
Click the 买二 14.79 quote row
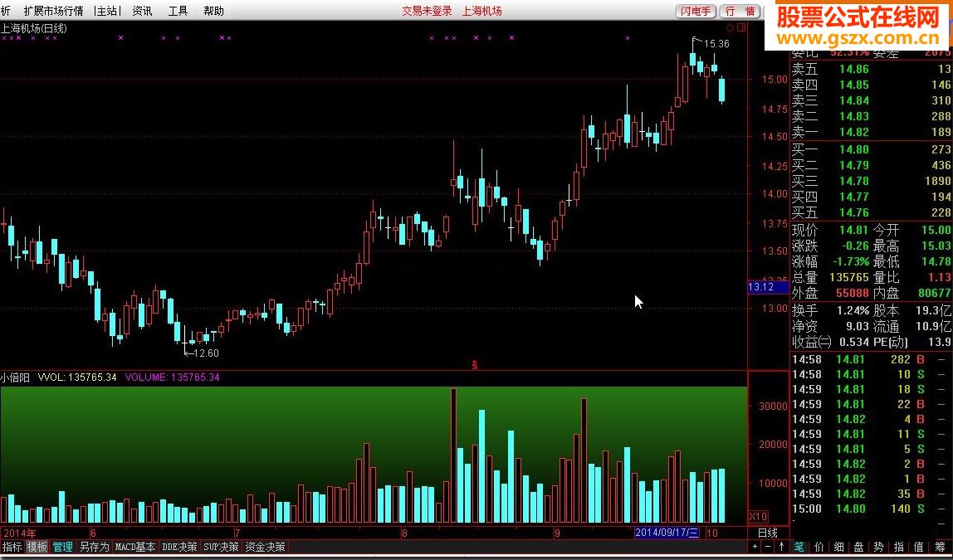coord(871,165)
